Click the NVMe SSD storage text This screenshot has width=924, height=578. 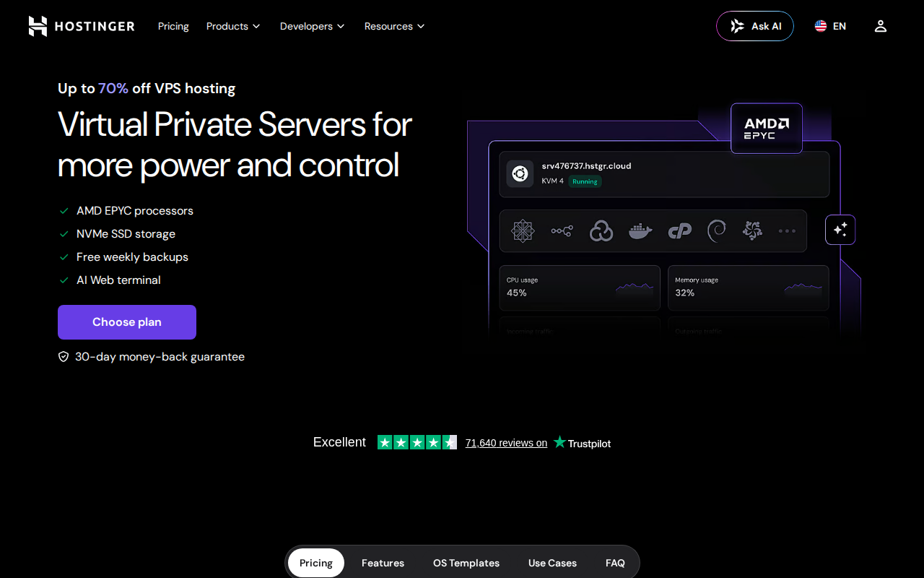point(126,234)
